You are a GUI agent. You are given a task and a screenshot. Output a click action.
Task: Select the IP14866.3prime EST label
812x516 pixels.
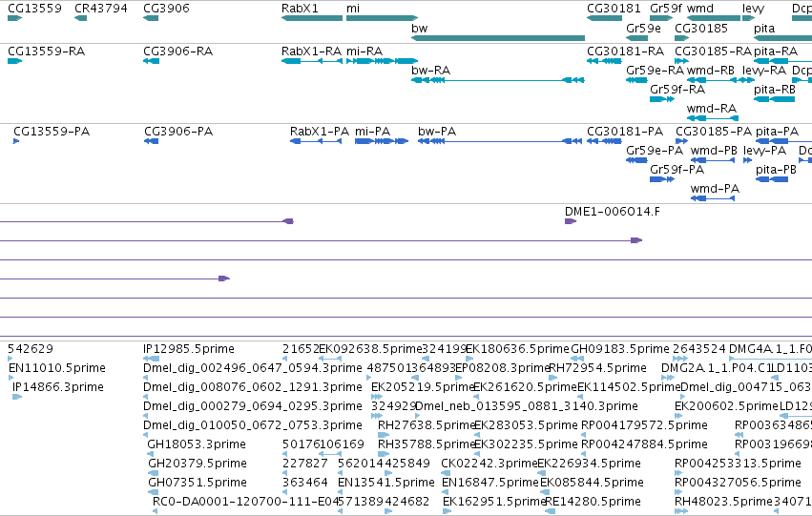pos(58,387)
